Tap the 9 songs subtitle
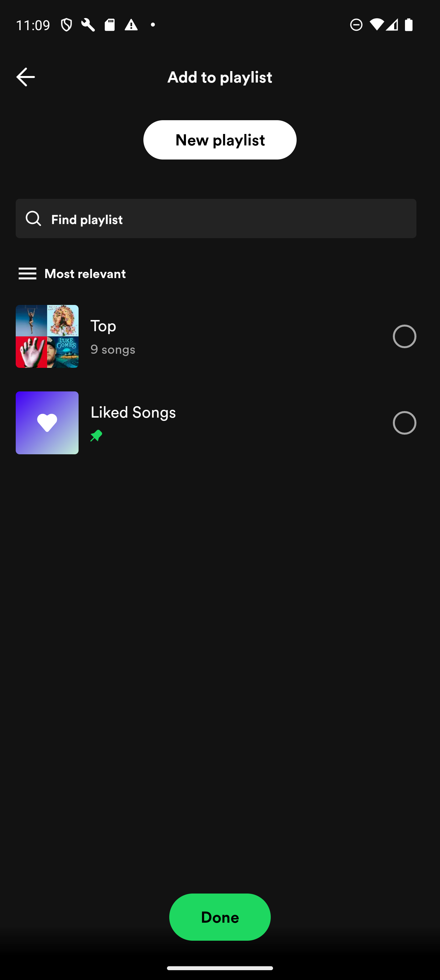The image size is (440, 980). (x=113, y=349)
